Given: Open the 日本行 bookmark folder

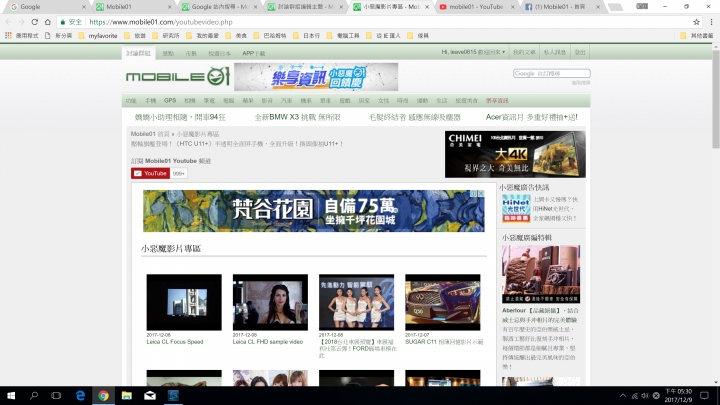Looking at the screenshot, I should (306, 35).
